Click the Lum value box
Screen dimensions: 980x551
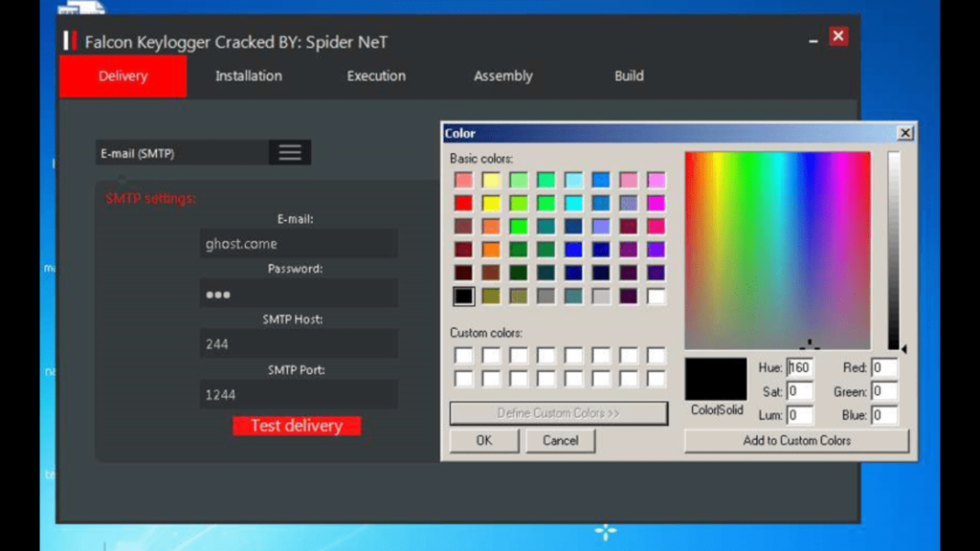click(799, 415)
